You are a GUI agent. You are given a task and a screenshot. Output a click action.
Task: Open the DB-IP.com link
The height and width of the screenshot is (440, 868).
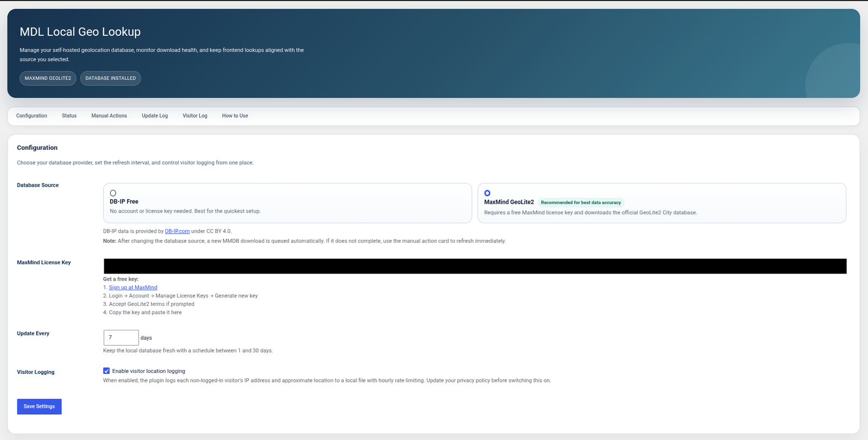(177, 231)
